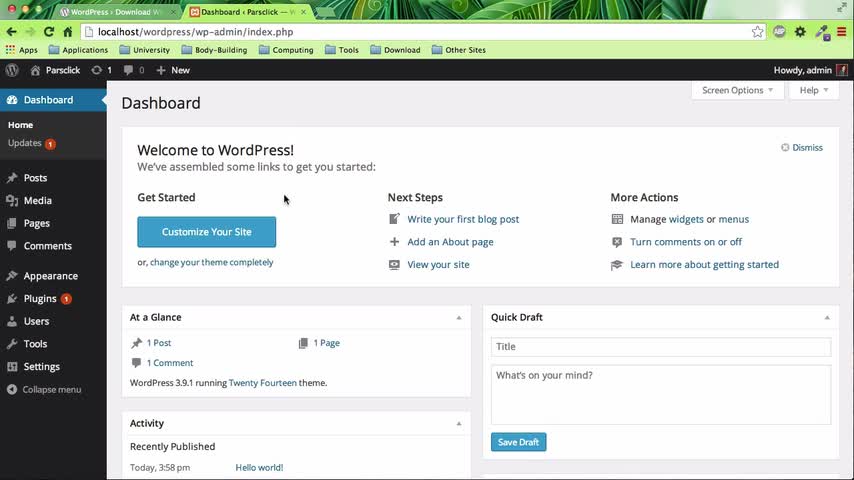Image resolution: width=854 pixels, height=480 pixels.
Task: Click the gear extension icon in toolbar
Action: click(800, 32)
